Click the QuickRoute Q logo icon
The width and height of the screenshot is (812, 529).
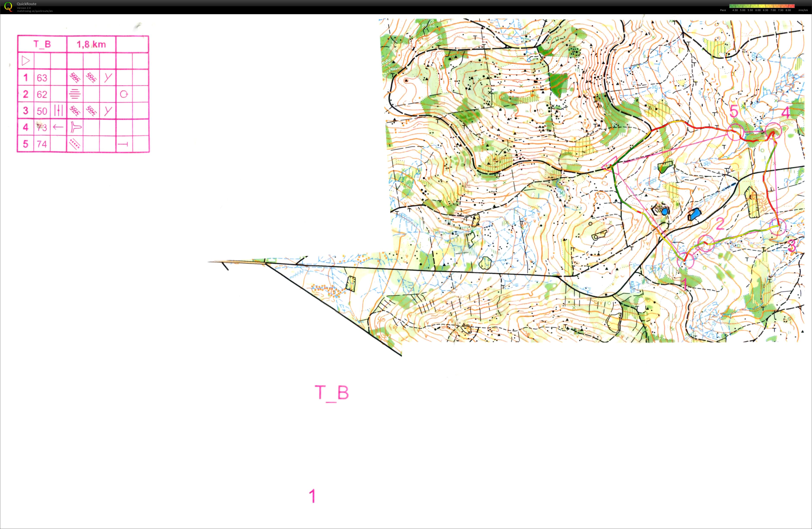coord(8,7)
